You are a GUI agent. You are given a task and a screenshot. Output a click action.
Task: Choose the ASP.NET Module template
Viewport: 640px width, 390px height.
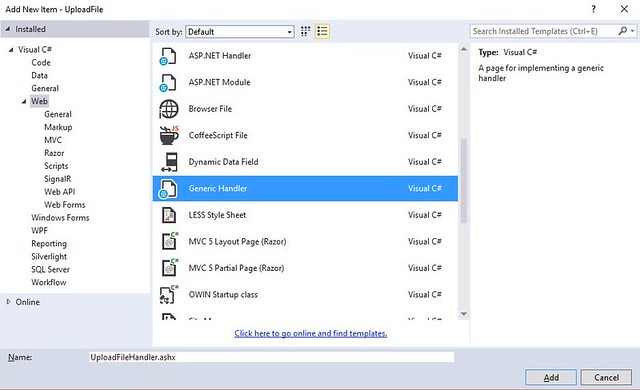[x=305, y=82]
